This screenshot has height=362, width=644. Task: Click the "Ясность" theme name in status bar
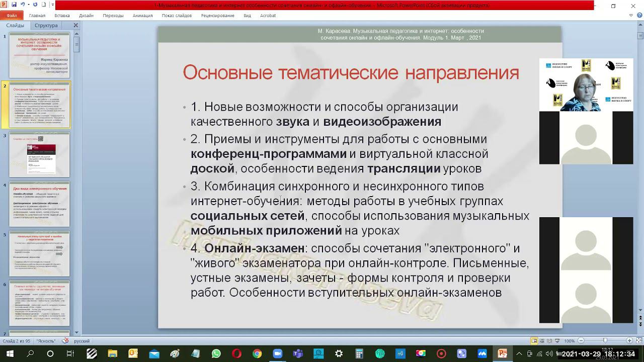(46, 341)
